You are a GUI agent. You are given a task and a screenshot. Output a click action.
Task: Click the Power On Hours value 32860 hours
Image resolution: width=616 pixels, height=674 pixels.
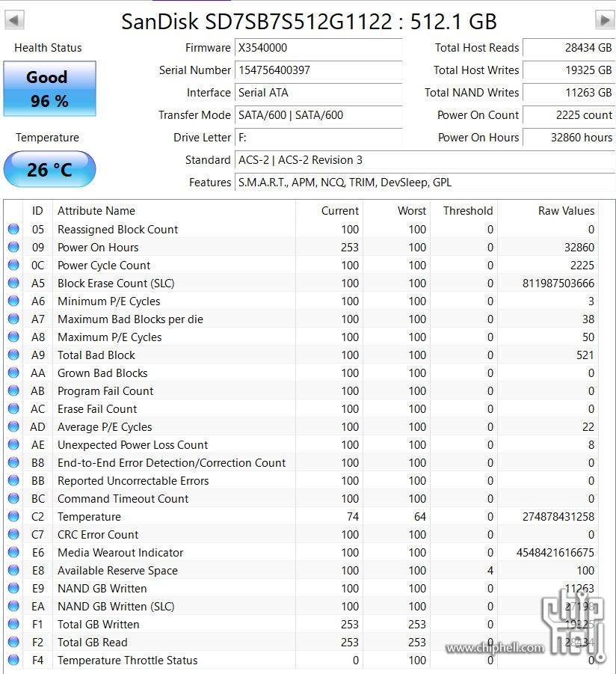(569, 137)
